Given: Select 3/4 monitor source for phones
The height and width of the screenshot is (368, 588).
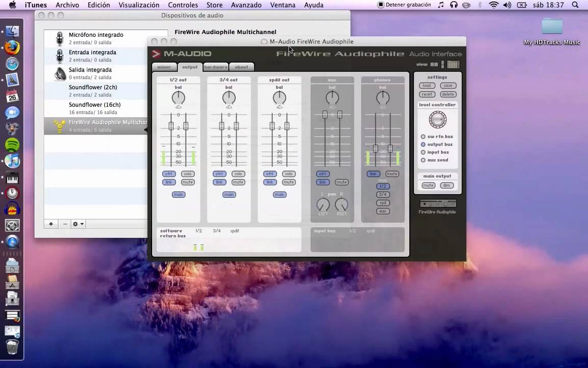Looking at the screenshot, I should click(x=382, y=195).
